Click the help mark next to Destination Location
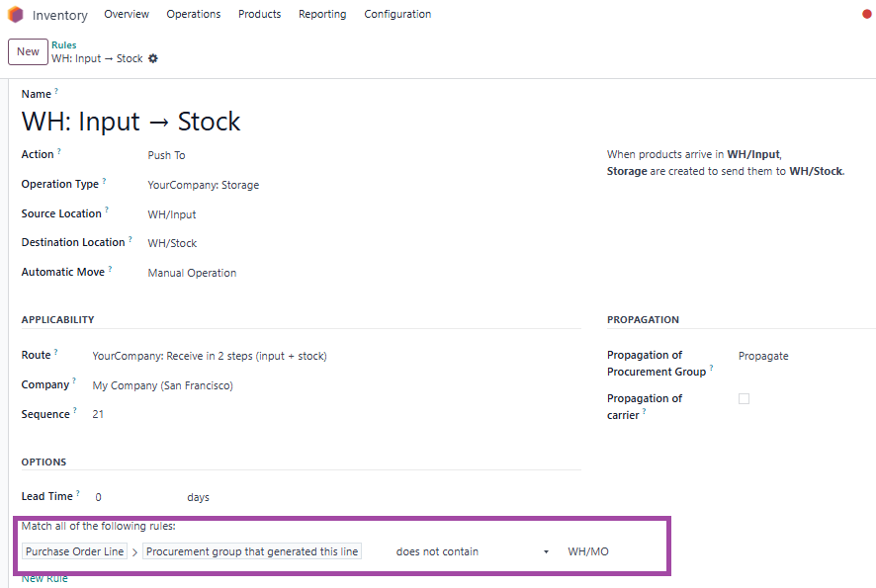Viewport: 876px width, 588px height. [x=131, y=239]
